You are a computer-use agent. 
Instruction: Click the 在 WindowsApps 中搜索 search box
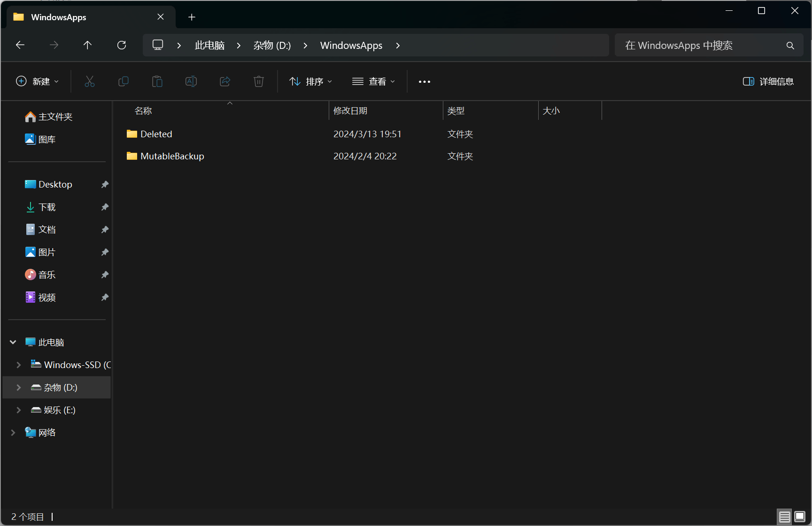pos(709,45)
